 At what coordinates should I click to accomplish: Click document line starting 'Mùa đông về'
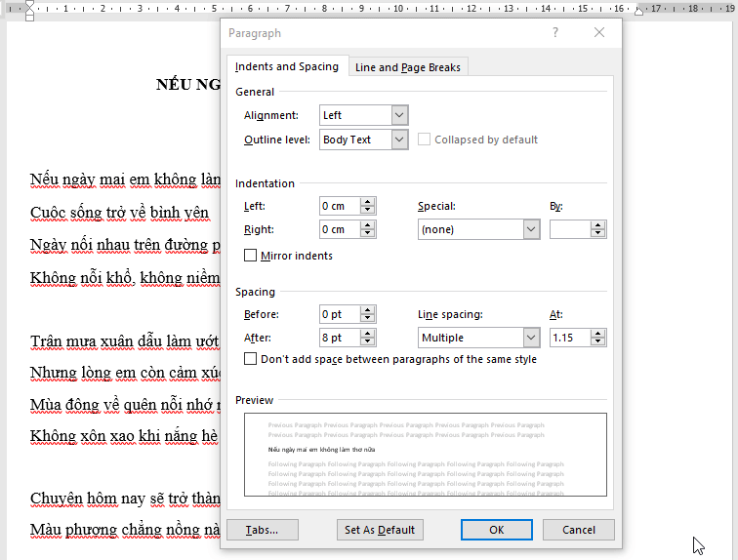pos(125,405)
